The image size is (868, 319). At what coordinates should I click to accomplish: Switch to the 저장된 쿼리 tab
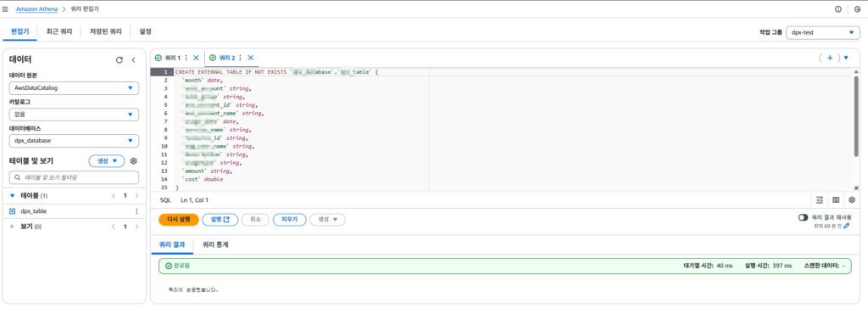[x=105, y=31]
